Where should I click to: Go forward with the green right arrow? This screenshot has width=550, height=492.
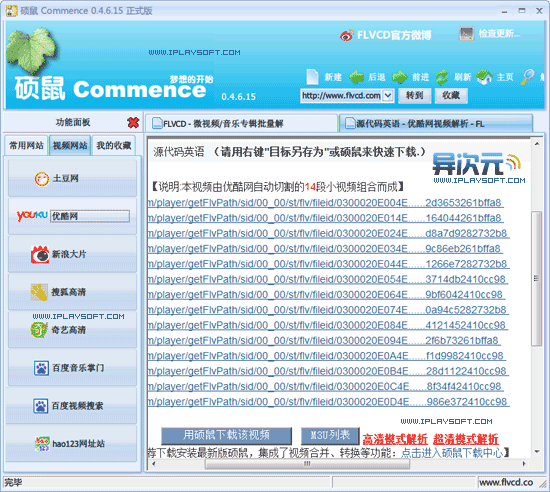[400, 77]
